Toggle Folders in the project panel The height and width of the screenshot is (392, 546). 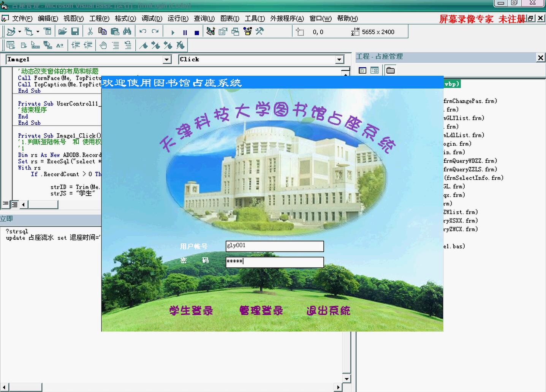tap(391, 70)
